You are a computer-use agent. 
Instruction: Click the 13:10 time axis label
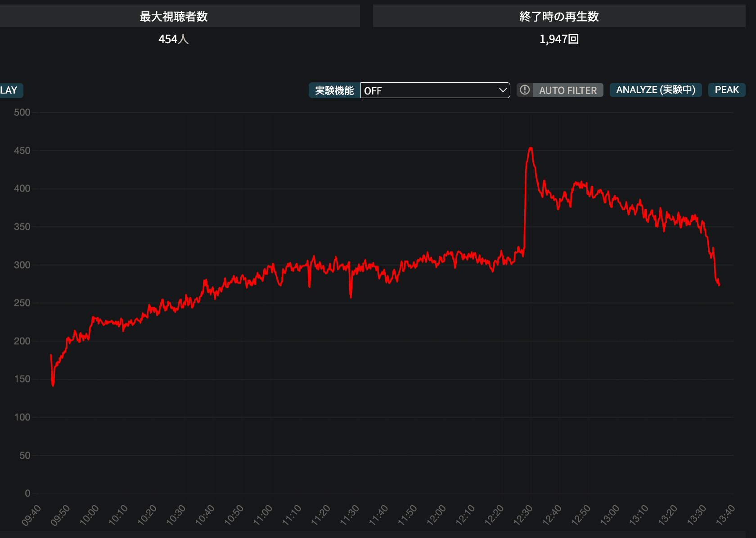click(639, 515)
